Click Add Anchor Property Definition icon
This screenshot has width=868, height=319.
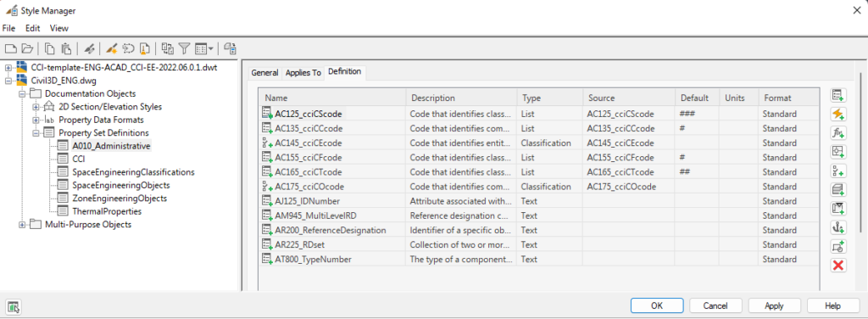click(838, 227)
